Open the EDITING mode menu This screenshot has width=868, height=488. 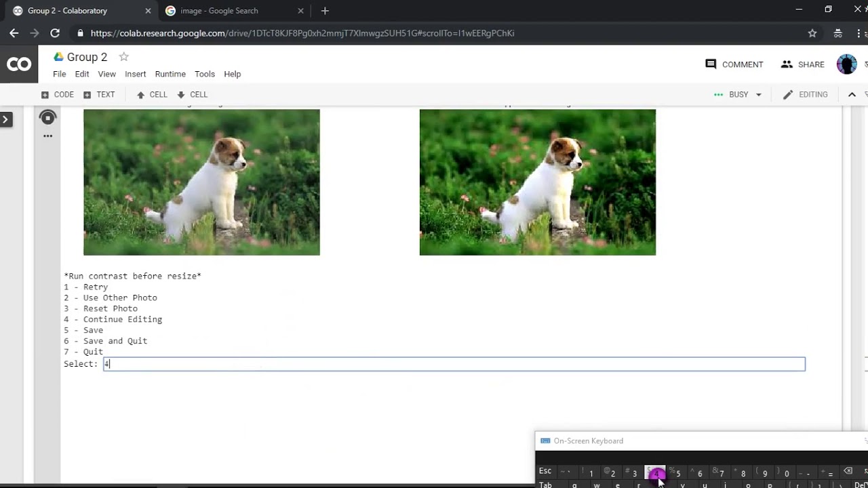coord(806,95)
